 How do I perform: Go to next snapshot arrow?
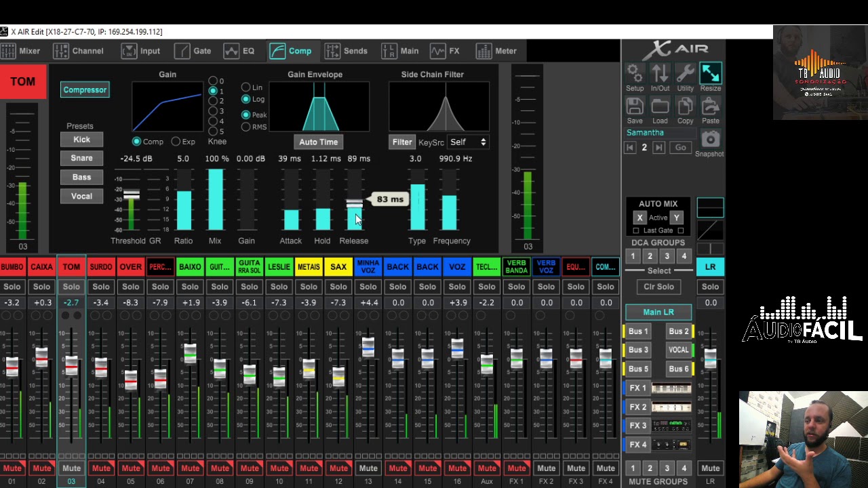(x=658, y=148)
